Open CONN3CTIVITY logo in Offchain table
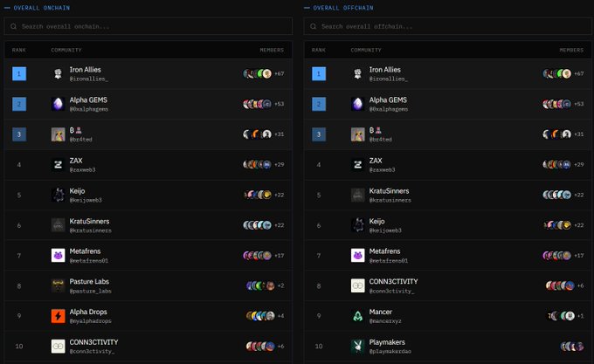The height and width of the screenshot is (364, 594). (x=357, y=285)
